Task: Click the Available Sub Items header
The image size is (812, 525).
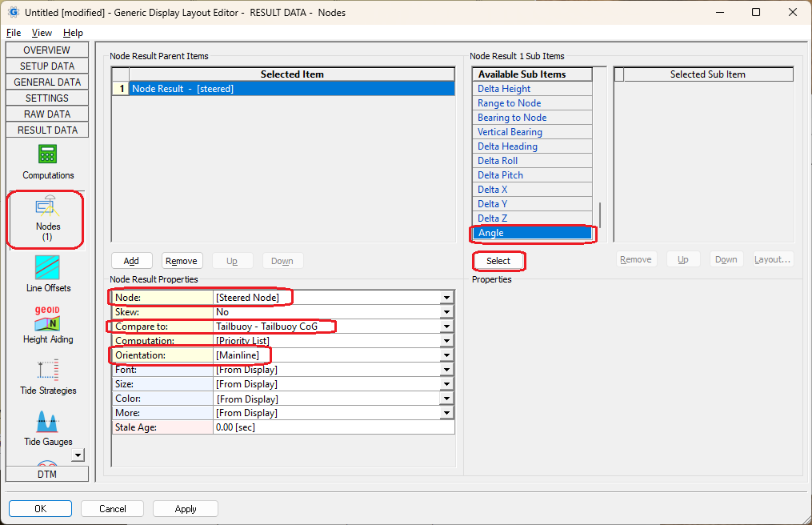Action: [532, 74]
